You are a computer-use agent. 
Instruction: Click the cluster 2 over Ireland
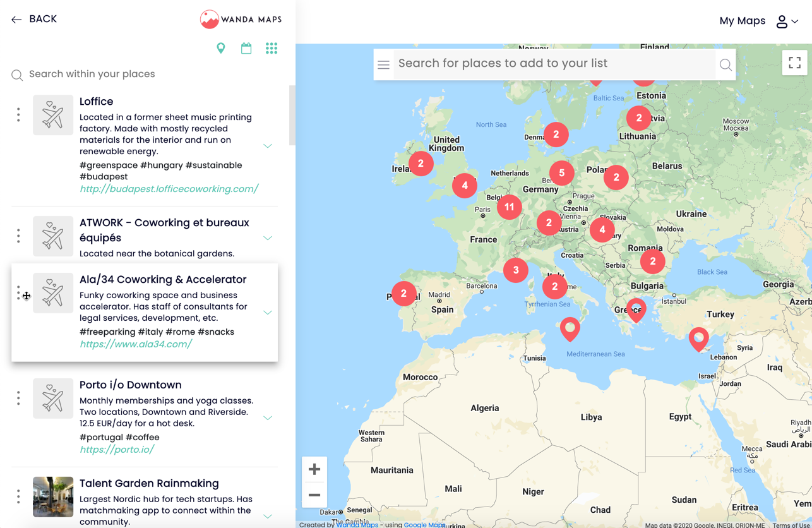(421, 163)
